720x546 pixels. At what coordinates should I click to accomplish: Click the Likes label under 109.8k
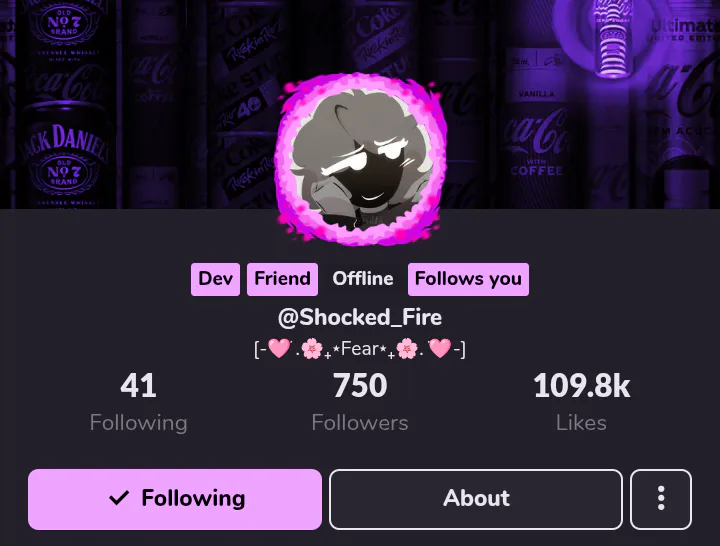pyautogui.click(x=581, y=423)
